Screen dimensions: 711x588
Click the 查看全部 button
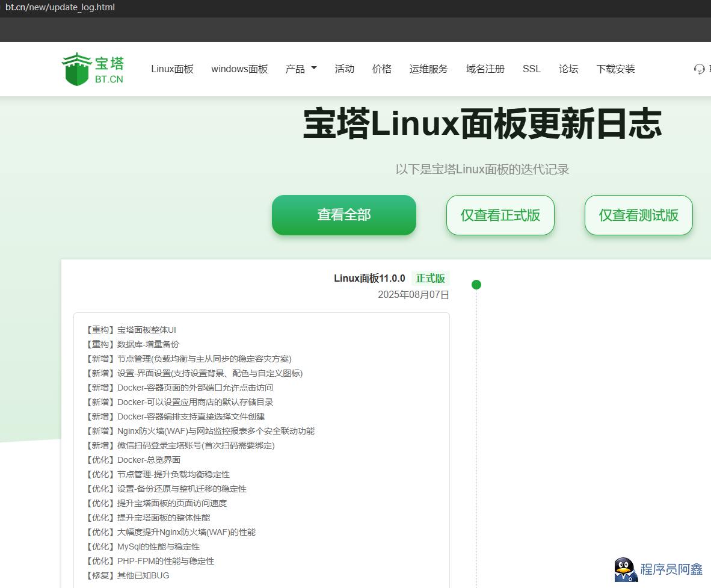point(344,215)
